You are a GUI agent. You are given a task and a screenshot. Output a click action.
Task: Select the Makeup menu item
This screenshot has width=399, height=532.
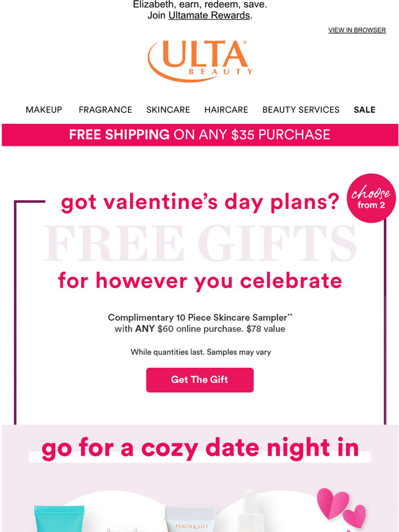tap(44, 109)
